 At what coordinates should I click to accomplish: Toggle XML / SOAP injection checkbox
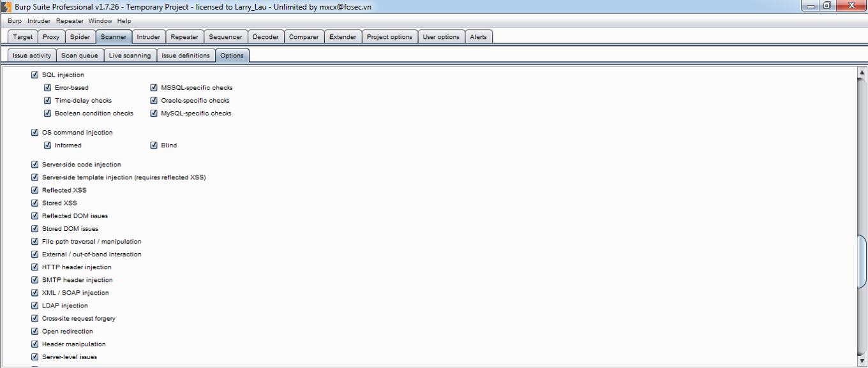pyautogui.click(x=35, y=293)
